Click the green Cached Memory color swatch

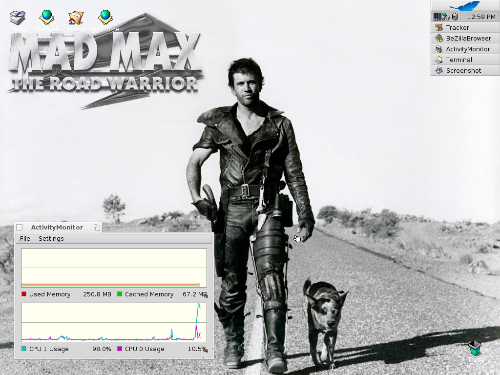click(x=120, y=294)
